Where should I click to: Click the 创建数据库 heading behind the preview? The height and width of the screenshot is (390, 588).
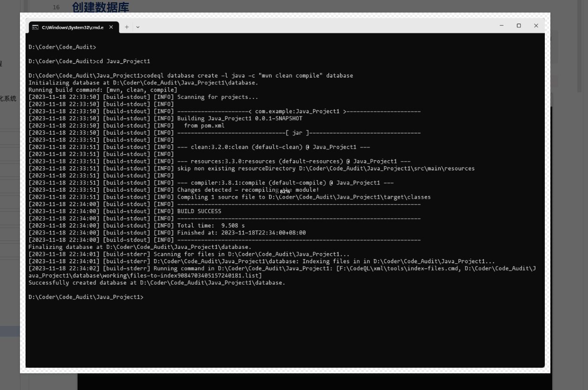[x=100, y=7]
